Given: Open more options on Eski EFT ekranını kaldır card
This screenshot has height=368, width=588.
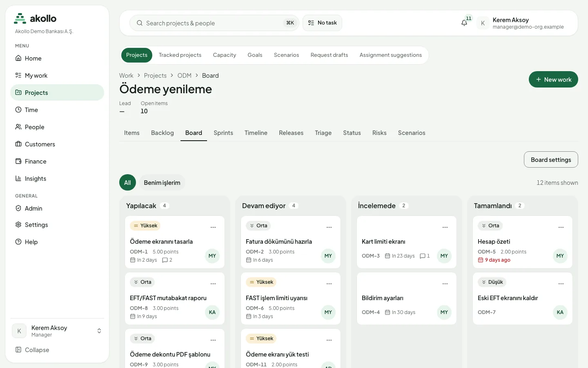Looking at the screenshot, I should (x=561, y=284).
